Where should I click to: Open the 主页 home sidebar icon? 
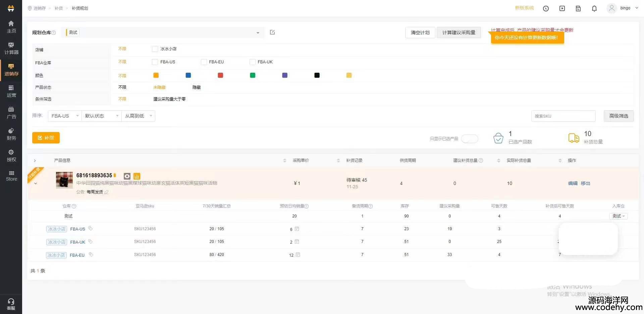click(x=11, y=26)
